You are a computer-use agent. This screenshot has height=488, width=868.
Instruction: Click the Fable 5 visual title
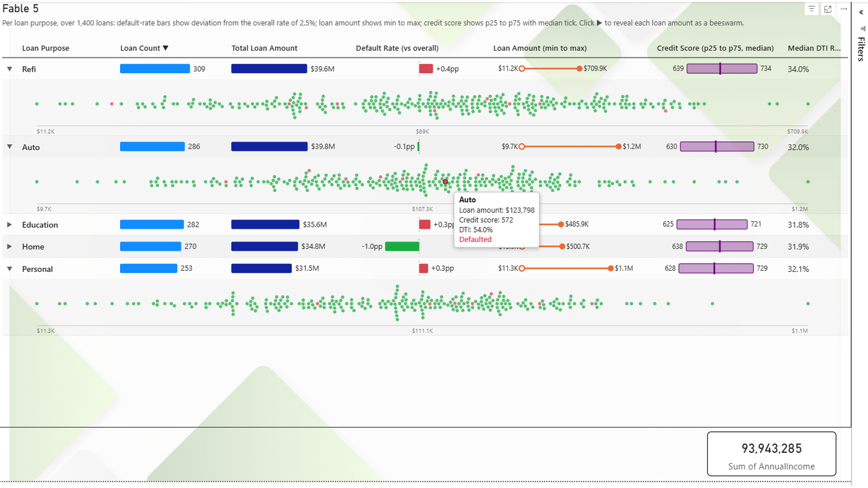(x=20, y=9)
